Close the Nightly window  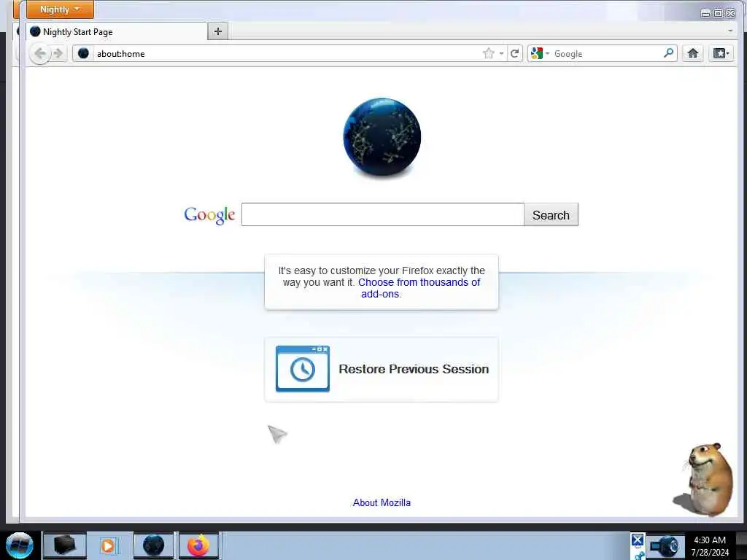pyautogui.click(x=730, y=13)
